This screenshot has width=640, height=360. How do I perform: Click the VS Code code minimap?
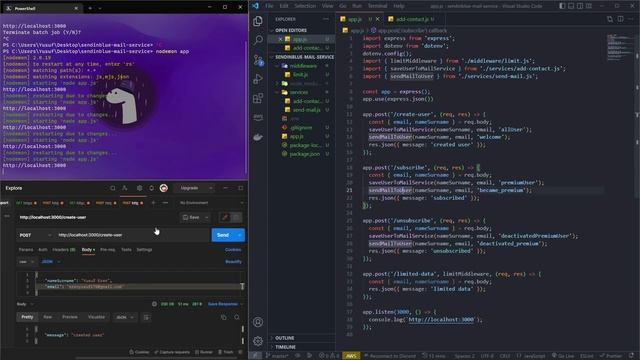click(620, 48)
